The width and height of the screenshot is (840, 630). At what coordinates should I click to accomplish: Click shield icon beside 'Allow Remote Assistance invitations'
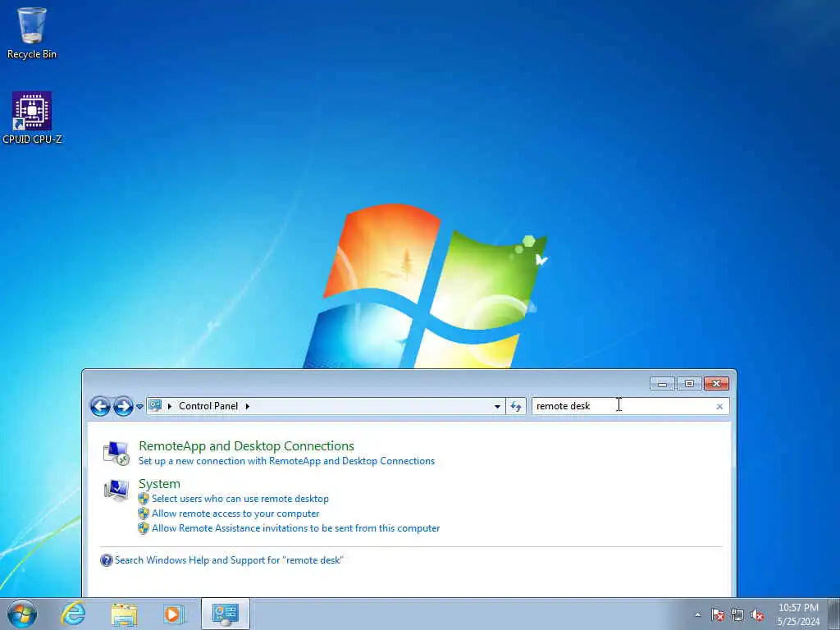(143, 528)
